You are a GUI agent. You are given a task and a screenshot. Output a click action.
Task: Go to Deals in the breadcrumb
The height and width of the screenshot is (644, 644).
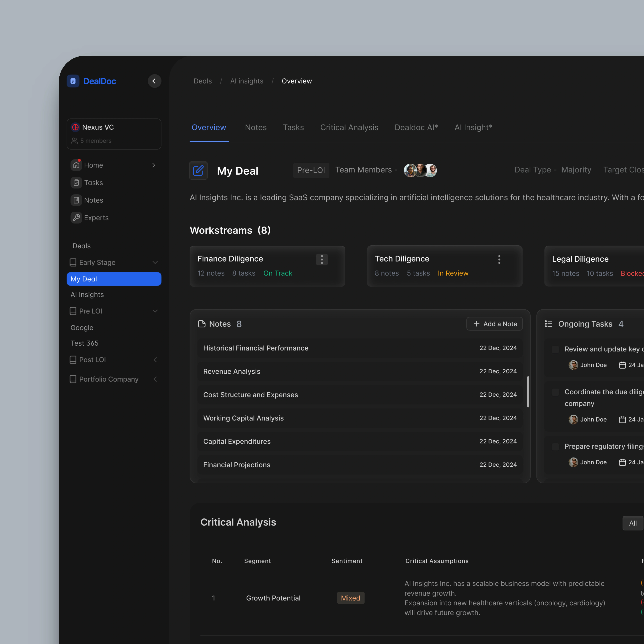click(x=203, y=81)
